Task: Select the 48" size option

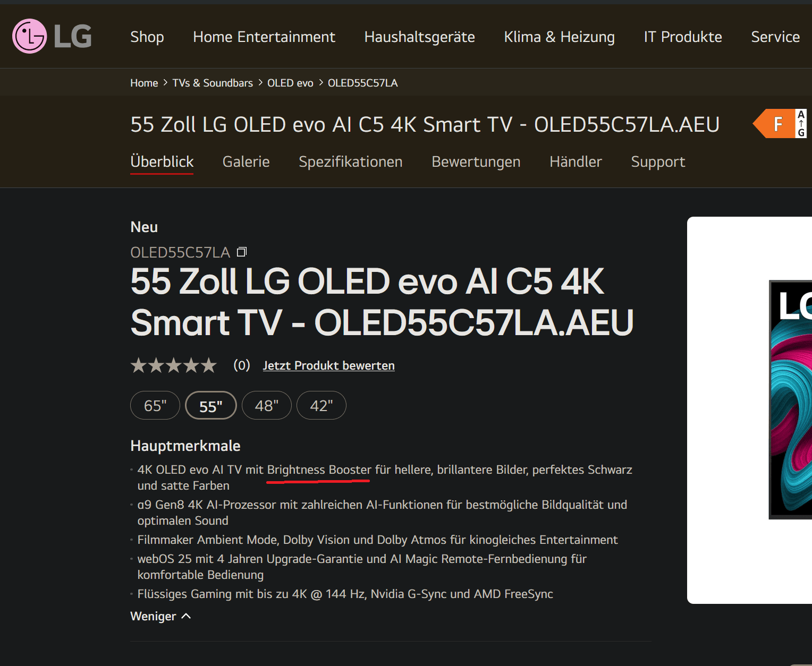Action: click(267, 405)
